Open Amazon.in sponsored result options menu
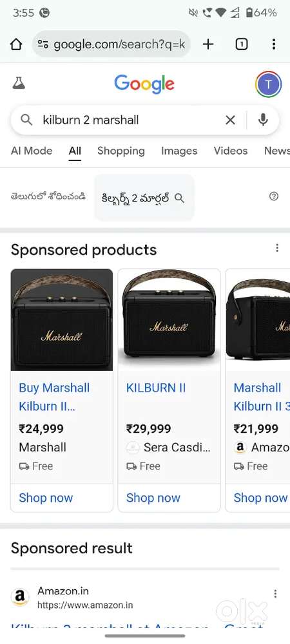 pyautogui.click(x=275, y=594)
